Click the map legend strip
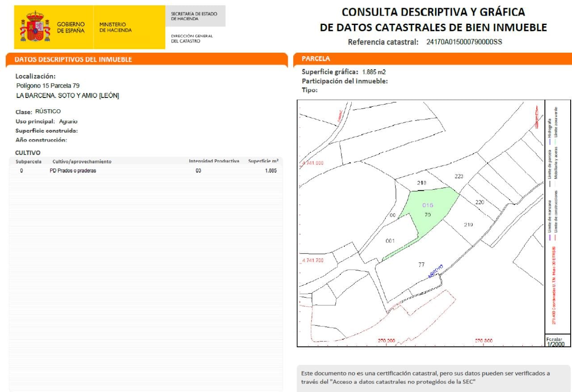 558,217
